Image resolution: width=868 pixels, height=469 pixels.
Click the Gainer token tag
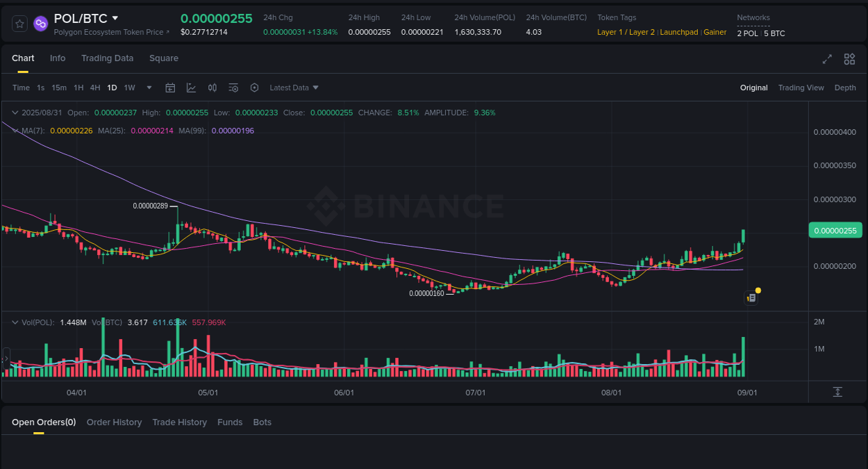[x=715, y=32]
